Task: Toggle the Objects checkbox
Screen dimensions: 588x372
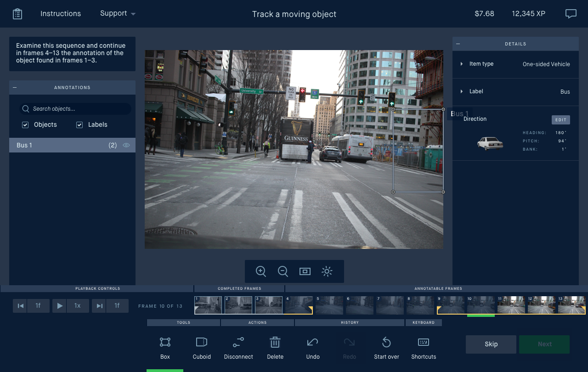Action: tap(25, 125)
